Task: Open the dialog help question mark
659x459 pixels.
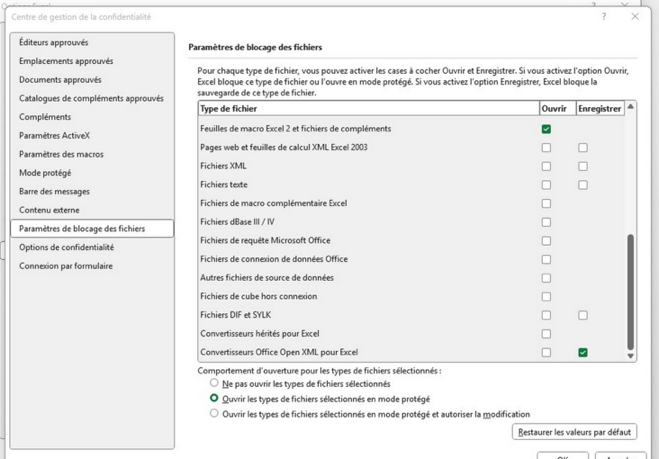Action: click(604, 17)
